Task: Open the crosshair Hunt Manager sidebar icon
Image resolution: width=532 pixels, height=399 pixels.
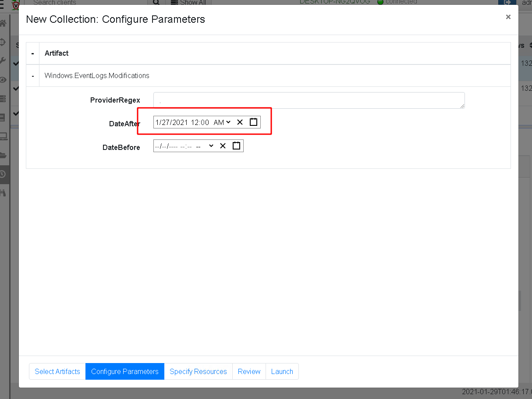Action: point(3,42)
